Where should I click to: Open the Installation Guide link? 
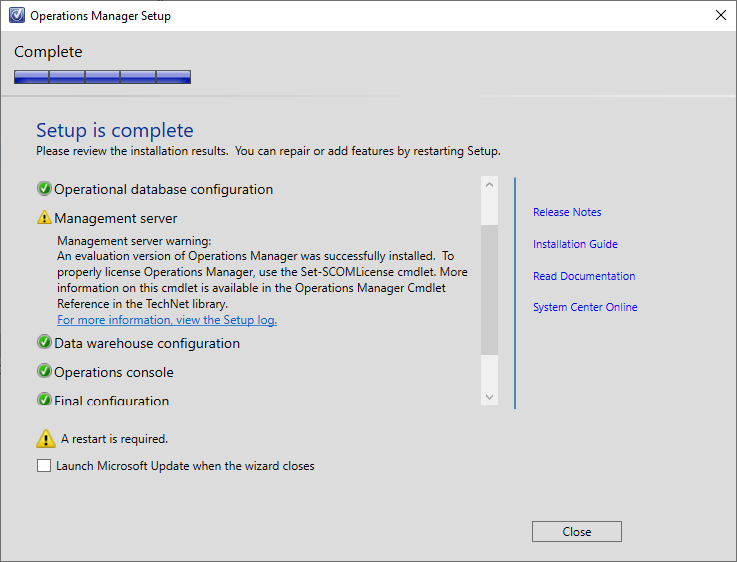click(575, 244)
